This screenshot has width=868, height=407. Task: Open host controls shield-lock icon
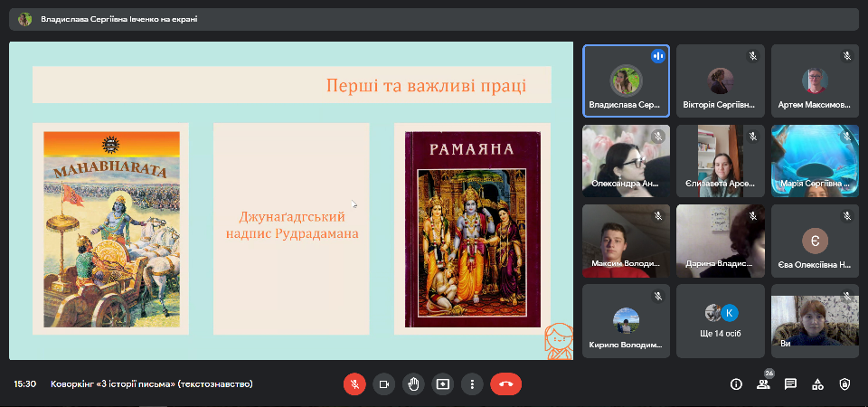click(x=844, y=383)
